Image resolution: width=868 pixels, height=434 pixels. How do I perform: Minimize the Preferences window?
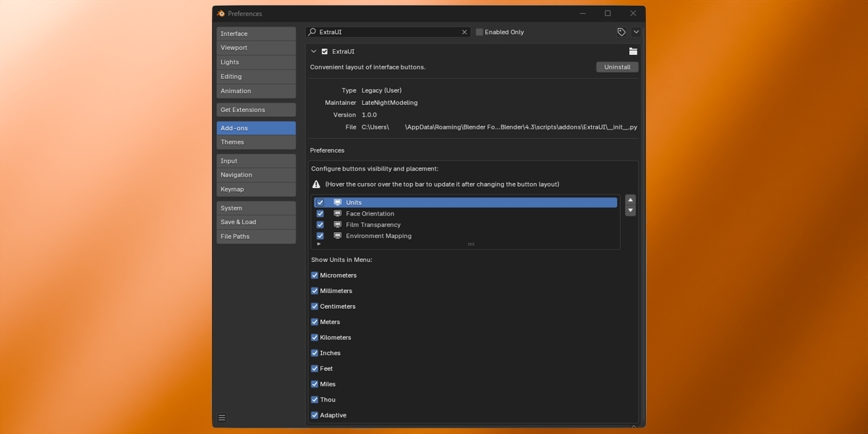(x=582, y=13)
